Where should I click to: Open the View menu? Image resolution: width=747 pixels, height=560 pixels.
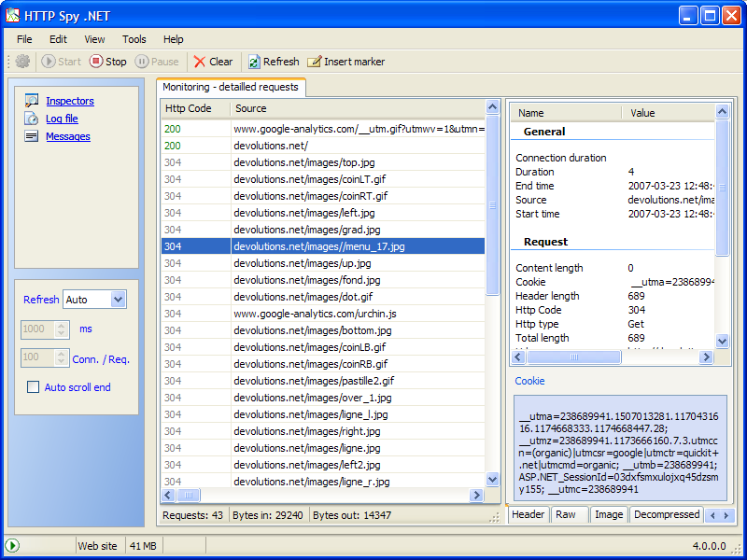click(x=94, y=39)
